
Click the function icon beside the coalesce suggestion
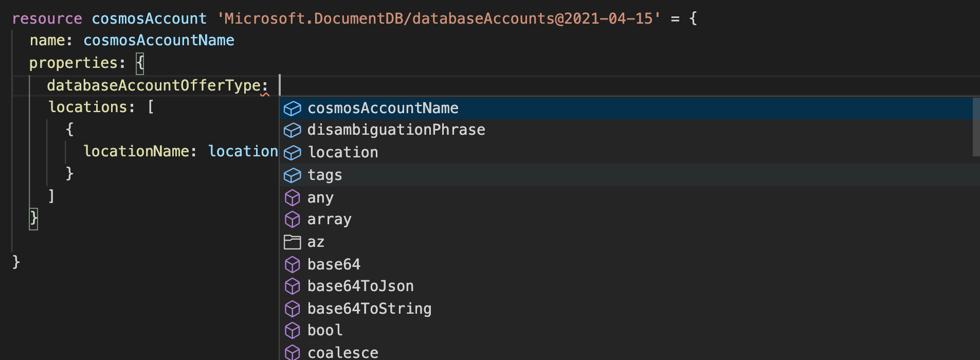pyautogui.click(x=293, y=352)
